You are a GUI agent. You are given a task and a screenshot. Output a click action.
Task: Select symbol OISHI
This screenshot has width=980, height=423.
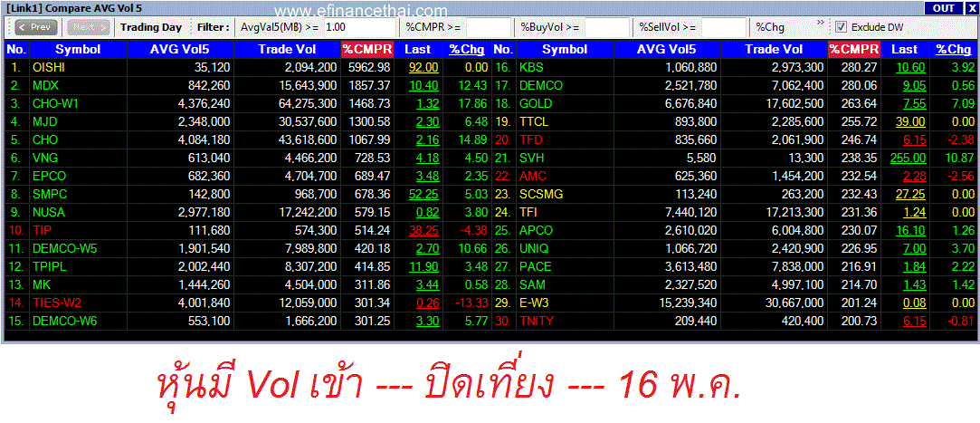(49, 68)
